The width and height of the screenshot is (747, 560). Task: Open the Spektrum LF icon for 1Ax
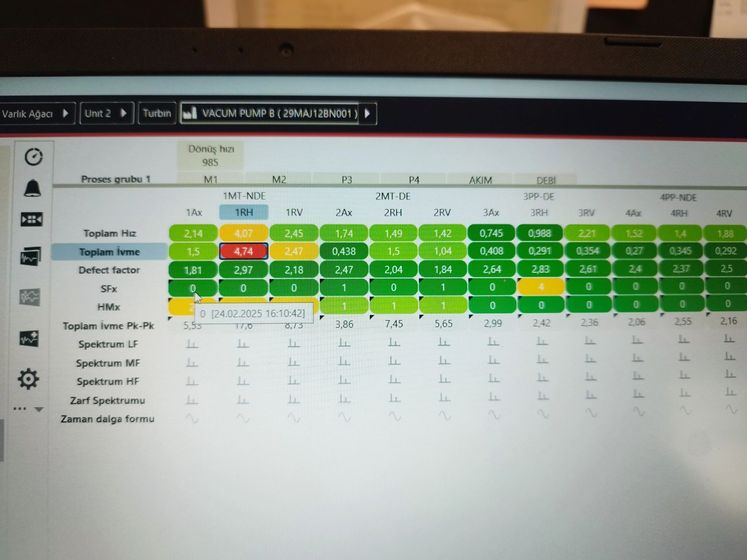192,344
